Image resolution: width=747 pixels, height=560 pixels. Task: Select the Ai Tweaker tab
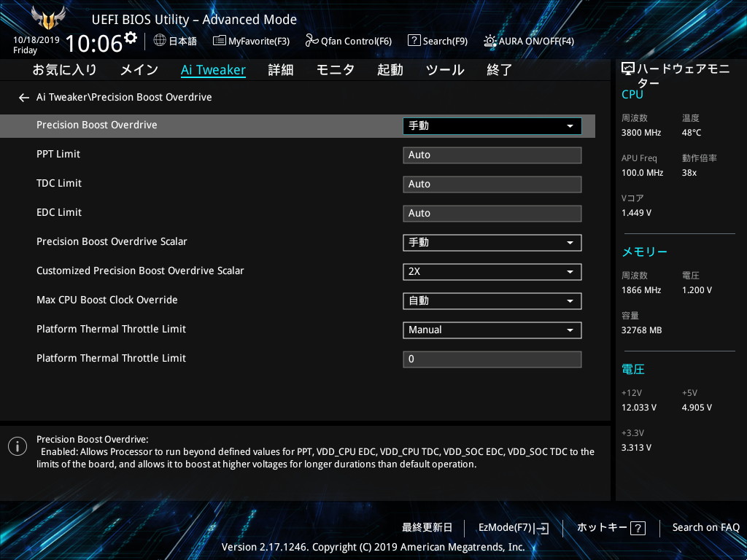tap(214, 70)
